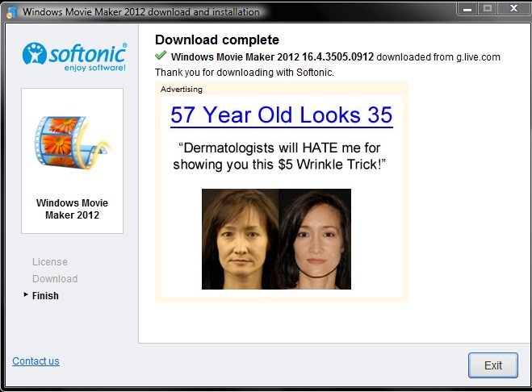
Task: Click the green download-complete checkmark
Action: click(161, 56)
